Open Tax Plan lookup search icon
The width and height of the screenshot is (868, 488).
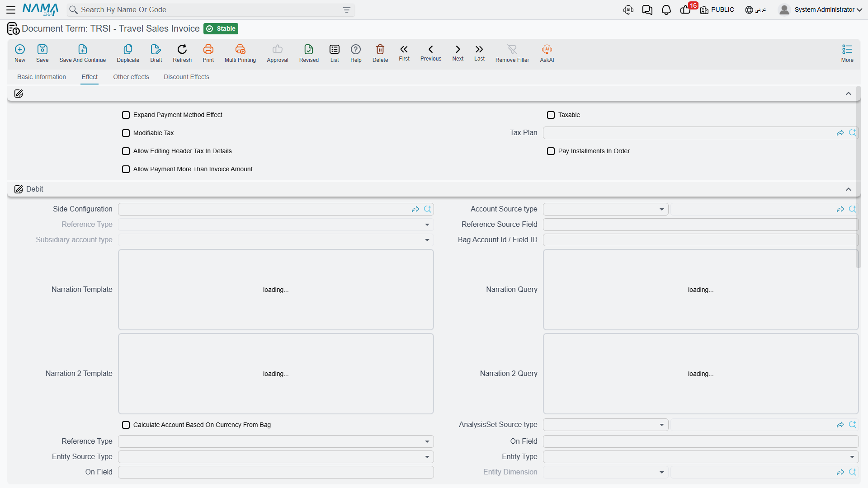(853, 133)
